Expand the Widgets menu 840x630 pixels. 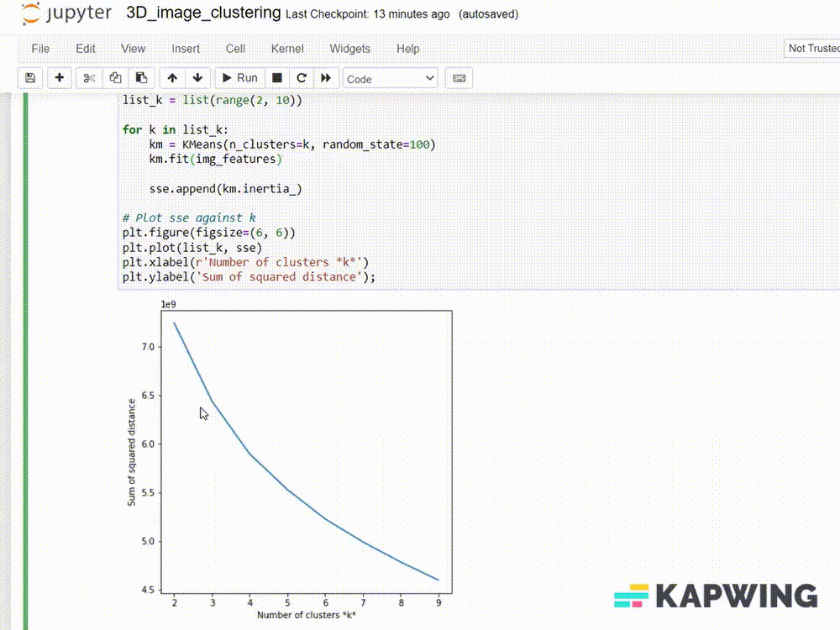coord(349,49)
